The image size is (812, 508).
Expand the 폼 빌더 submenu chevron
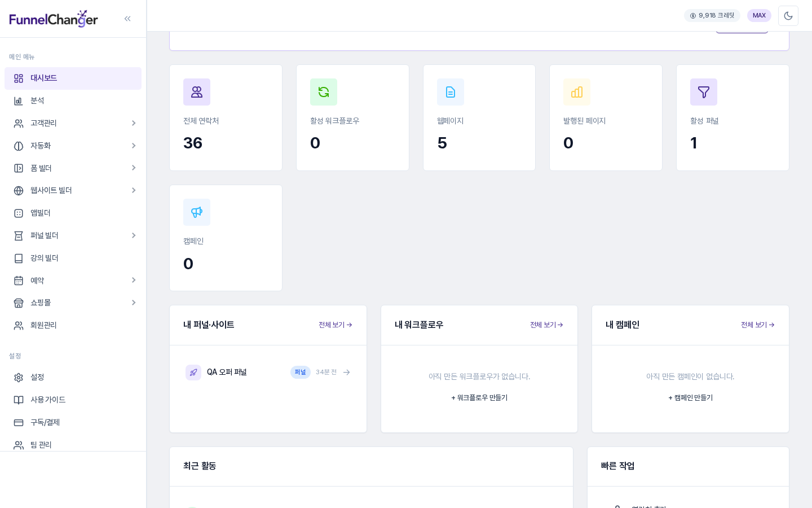134,168
